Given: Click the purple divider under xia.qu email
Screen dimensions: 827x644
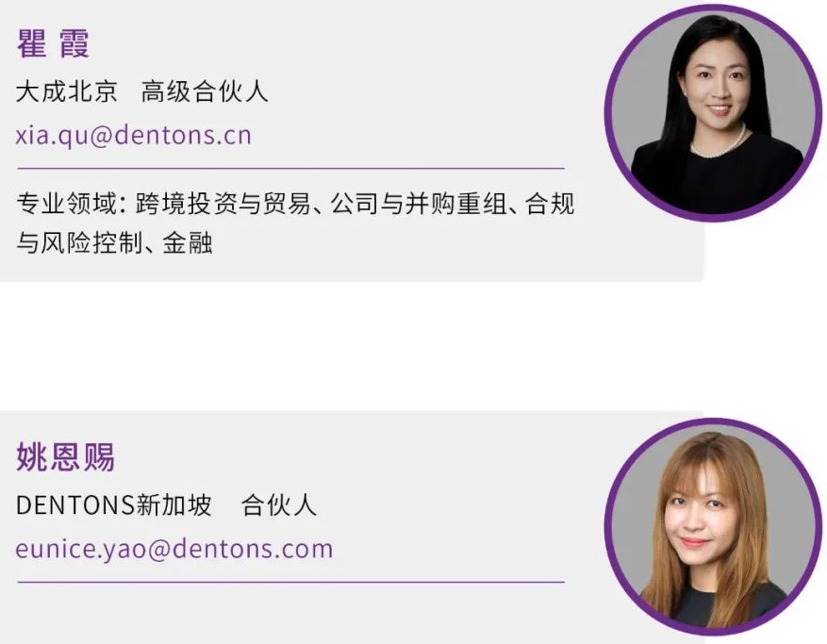Looking at the screenshot, I should click(x=291, y=168).
